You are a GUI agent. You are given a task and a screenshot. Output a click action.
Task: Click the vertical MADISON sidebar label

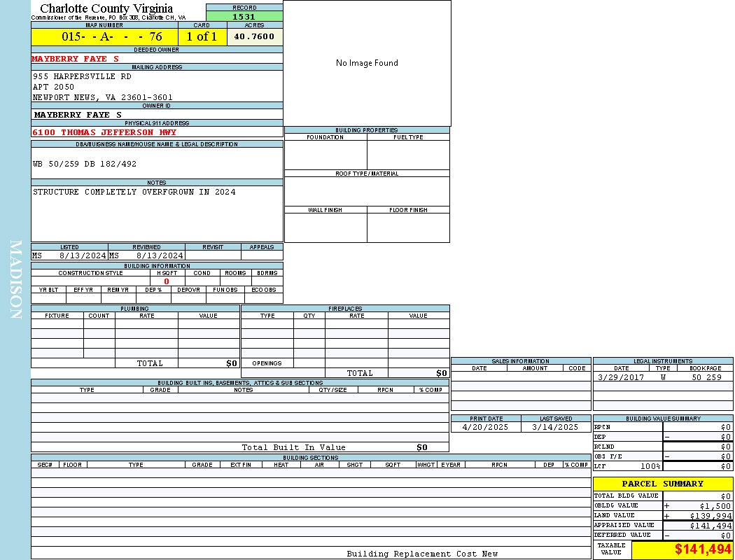coord(15,280)
